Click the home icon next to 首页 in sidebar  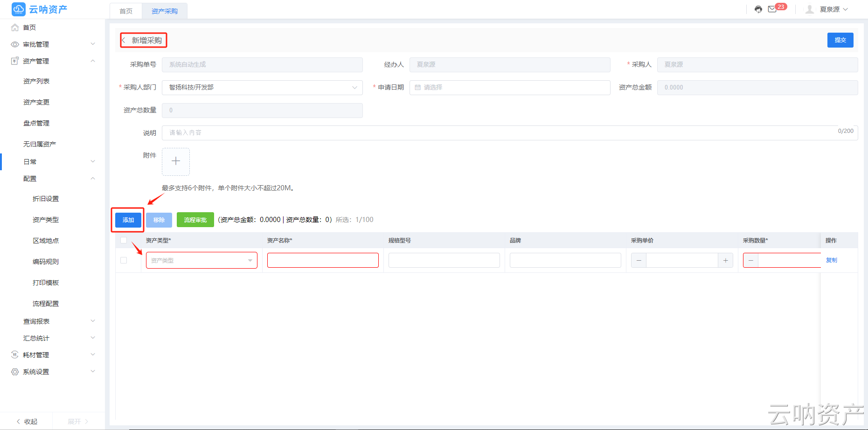coord(15,28)
